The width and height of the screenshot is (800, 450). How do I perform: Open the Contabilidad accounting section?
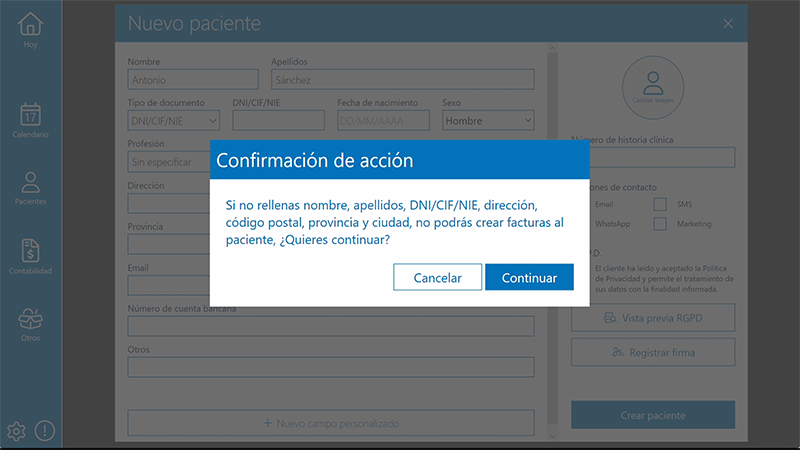[x=30, y=257]
